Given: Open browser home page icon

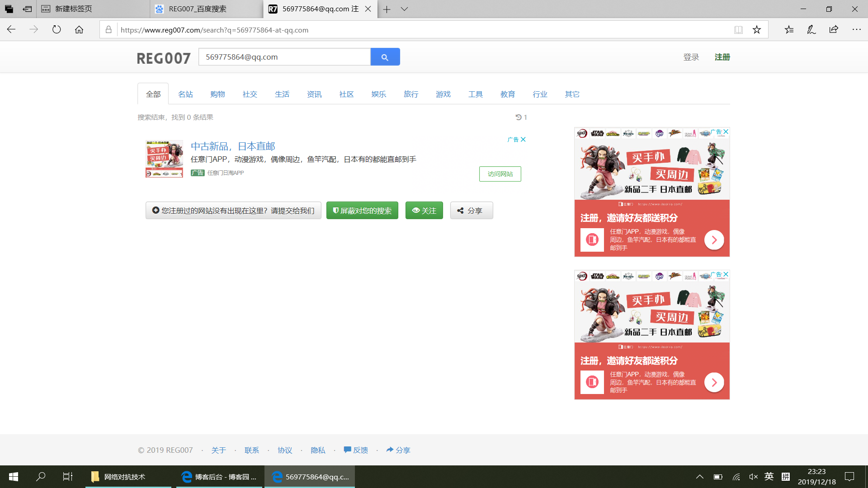Looking at the screenshot, I should click(x=79, y=30).
